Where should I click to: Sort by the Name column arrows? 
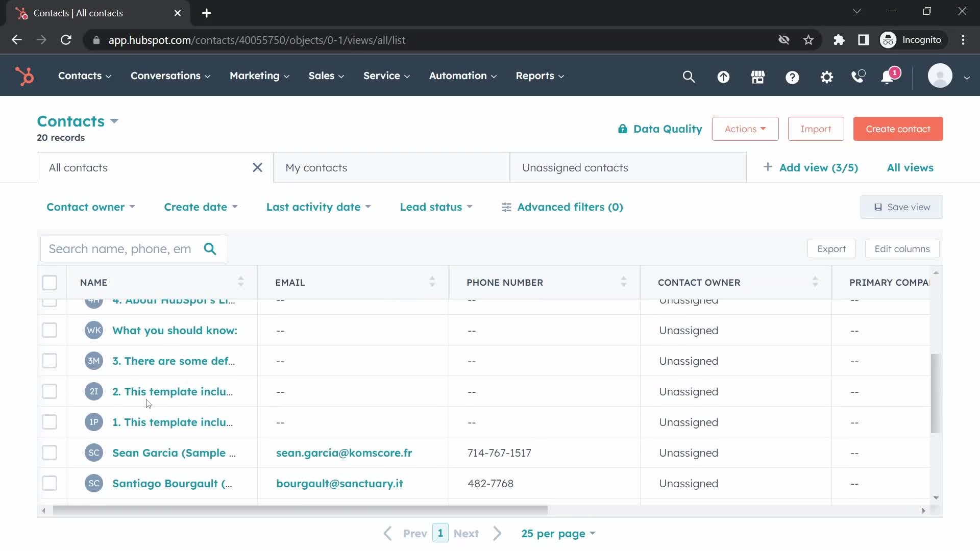pyautogui.click(x=240, y=282)
